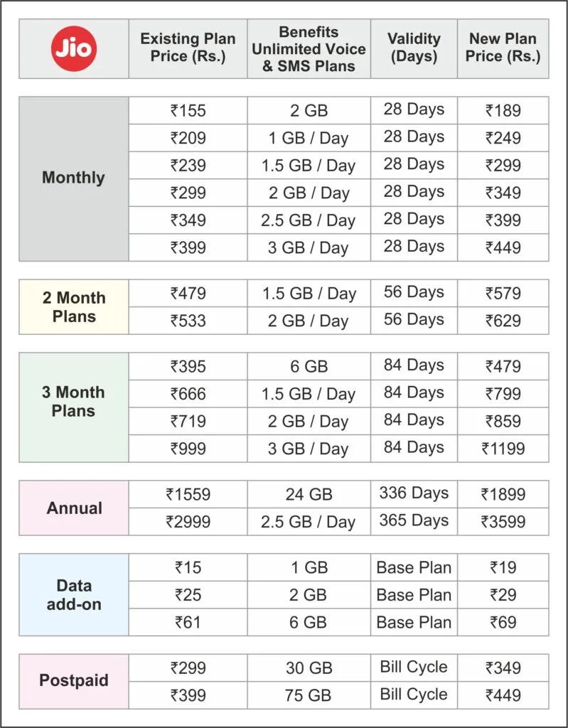Click the ₹3599 new annual price
The image size is (568, 728).
pos(503,522)
